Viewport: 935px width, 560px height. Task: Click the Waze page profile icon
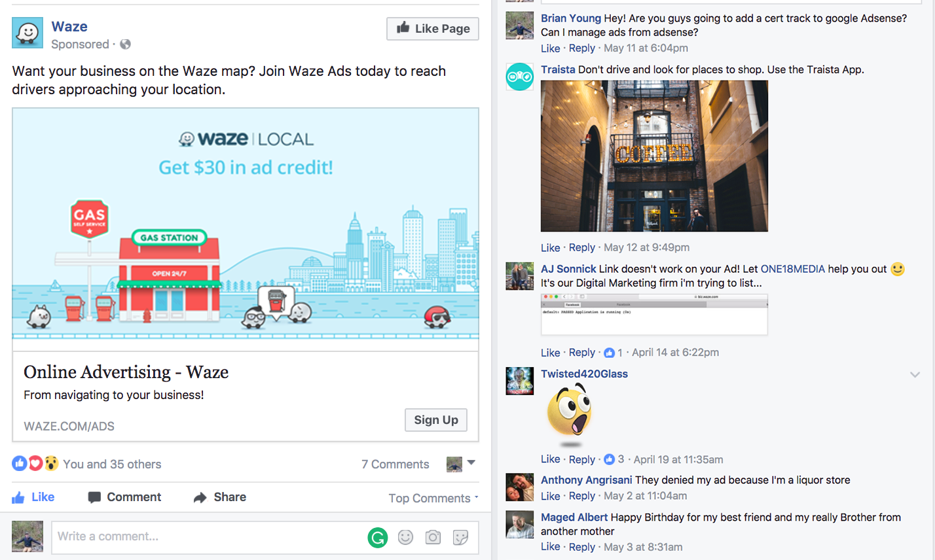click(x=27, y=33)
